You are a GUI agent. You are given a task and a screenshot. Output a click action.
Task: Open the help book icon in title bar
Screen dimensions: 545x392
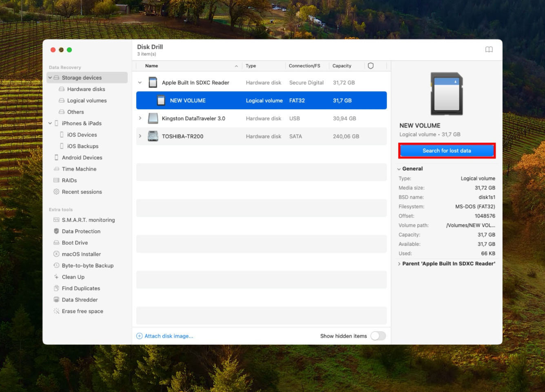(x=489, y=50)
